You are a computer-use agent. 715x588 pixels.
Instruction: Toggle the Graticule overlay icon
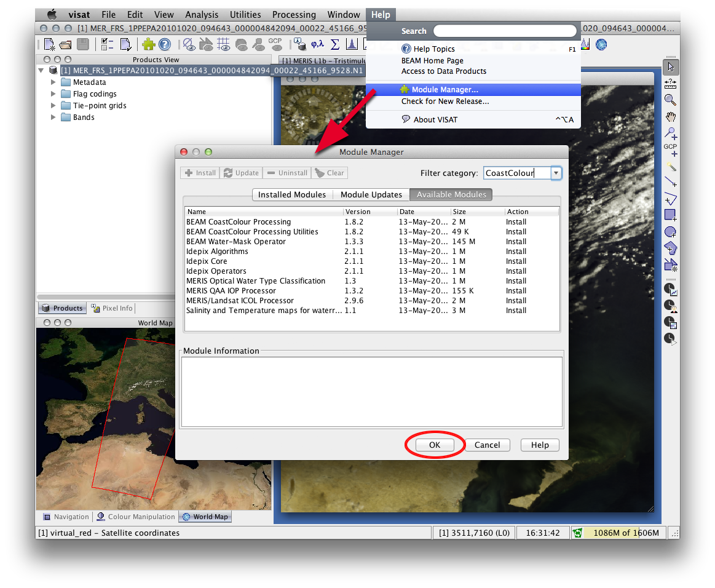point(223,44)
